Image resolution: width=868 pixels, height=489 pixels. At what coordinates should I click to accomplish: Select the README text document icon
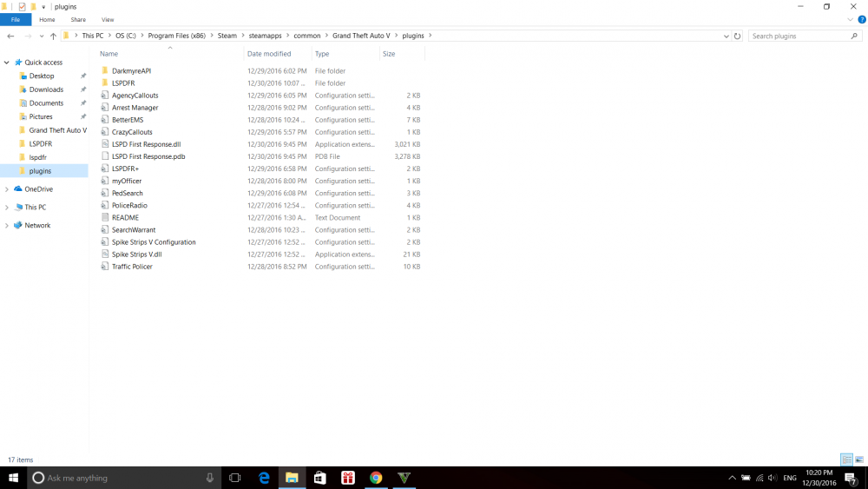[105, 218]
